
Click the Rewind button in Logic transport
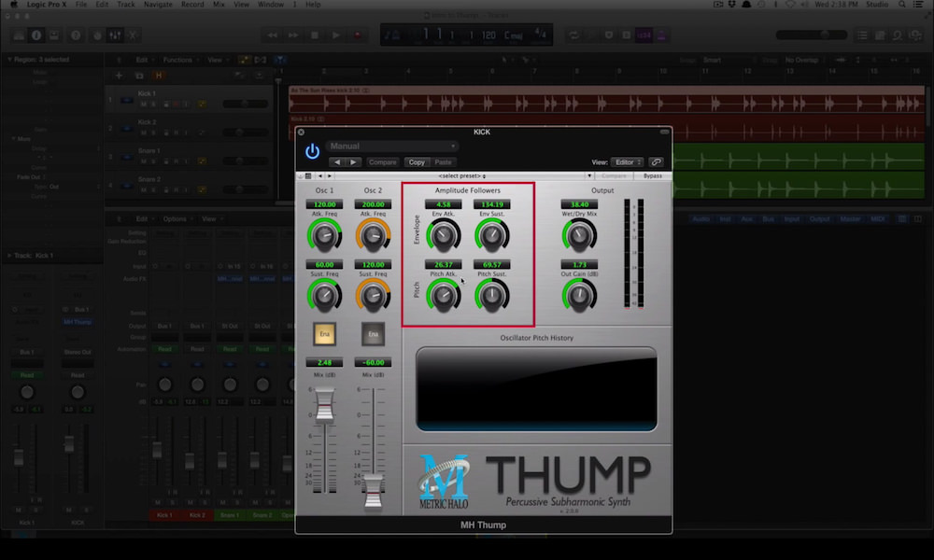[272, 35]
